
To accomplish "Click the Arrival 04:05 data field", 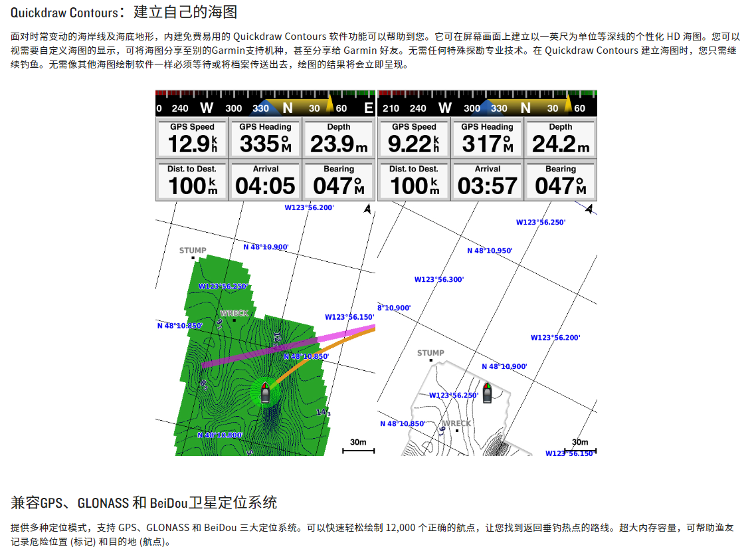I will pos(265,180).
